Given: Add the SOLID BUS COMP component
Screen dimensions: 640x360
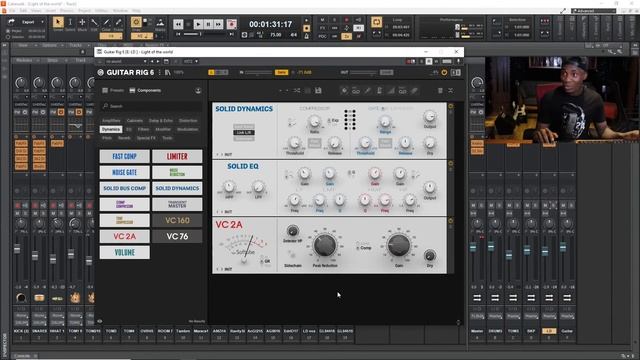Looking at the screenshot, I should click(x=124, y=188).
